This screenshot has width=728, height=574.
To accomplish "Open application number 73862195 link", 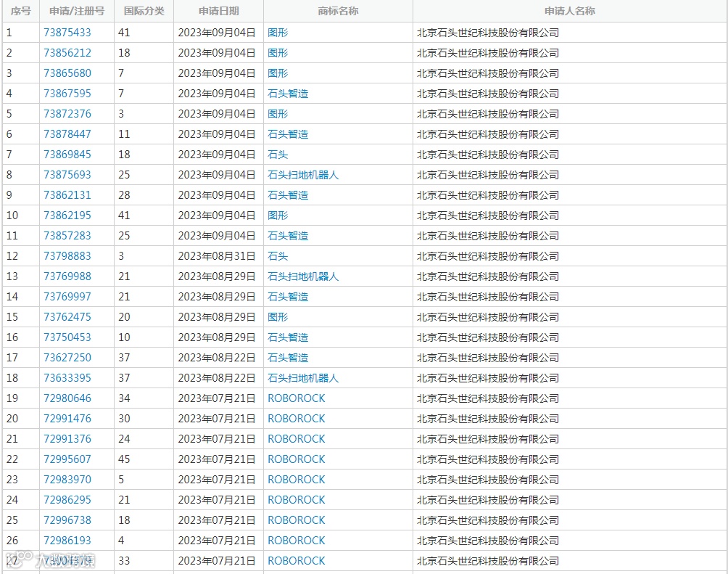I will pyautogui.click(x=67, y=216).
